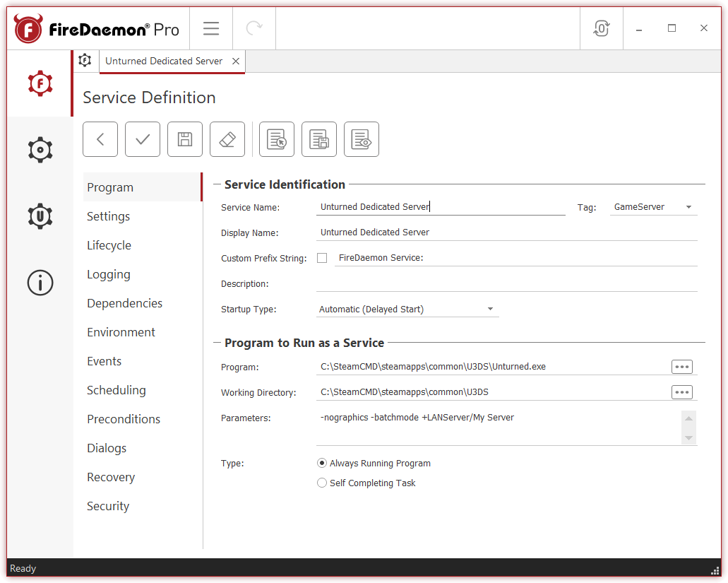Browse for the Working Directory

tap(681, 392)
